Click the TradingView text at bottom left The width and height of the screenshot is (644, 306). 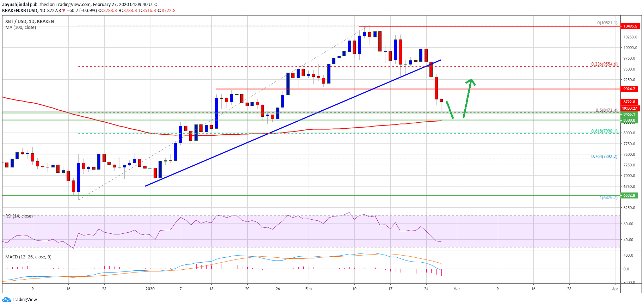click(24, 300)
